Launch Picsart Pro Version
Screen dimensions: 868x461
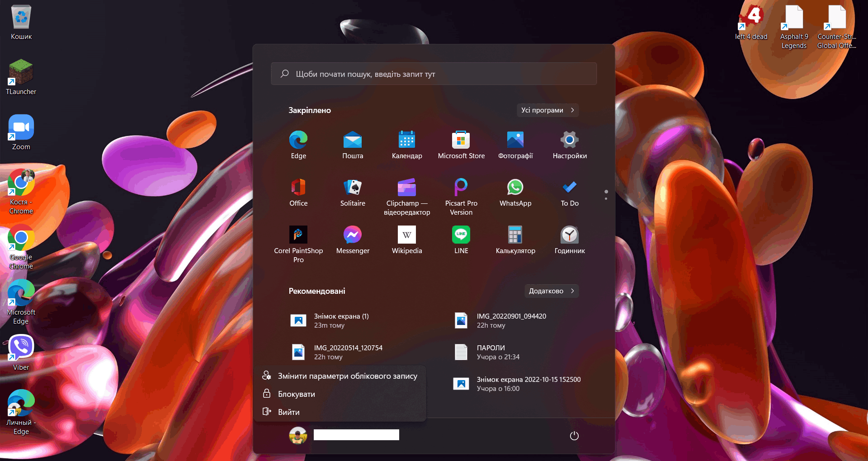461,197
